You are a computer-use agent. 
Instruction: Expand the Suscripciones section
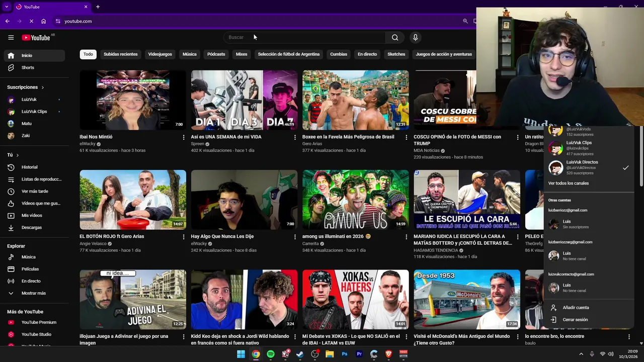[26, 87]
